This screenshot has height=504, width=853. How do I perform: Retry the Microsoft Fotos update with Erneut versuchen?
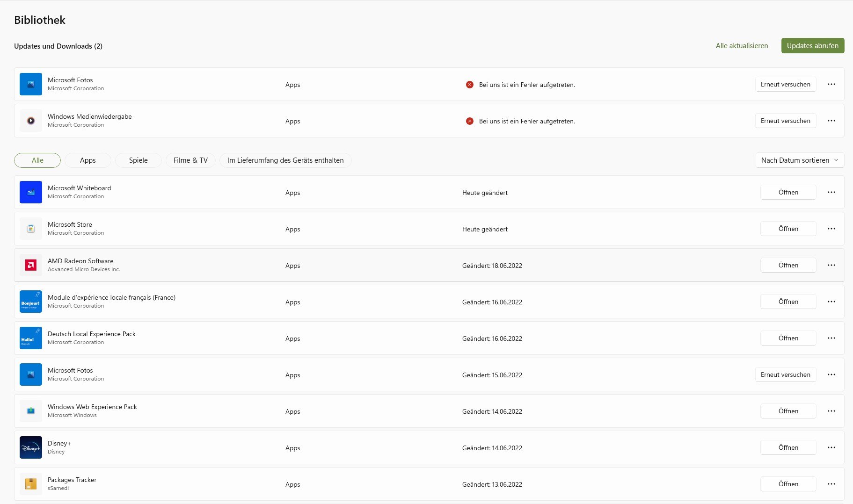(786, 84)
